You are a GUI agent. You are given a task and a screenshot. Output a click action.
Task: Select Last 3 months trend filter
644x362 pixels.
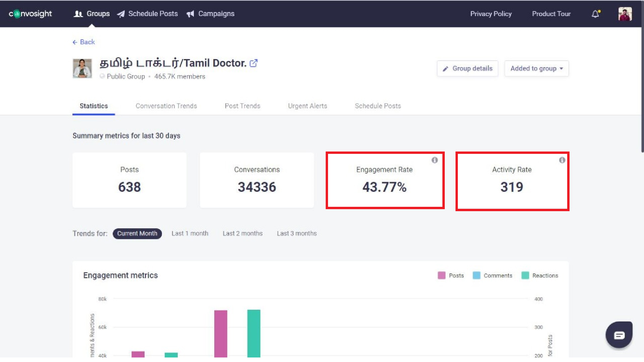pyautogui.click(x=297, y=234)
